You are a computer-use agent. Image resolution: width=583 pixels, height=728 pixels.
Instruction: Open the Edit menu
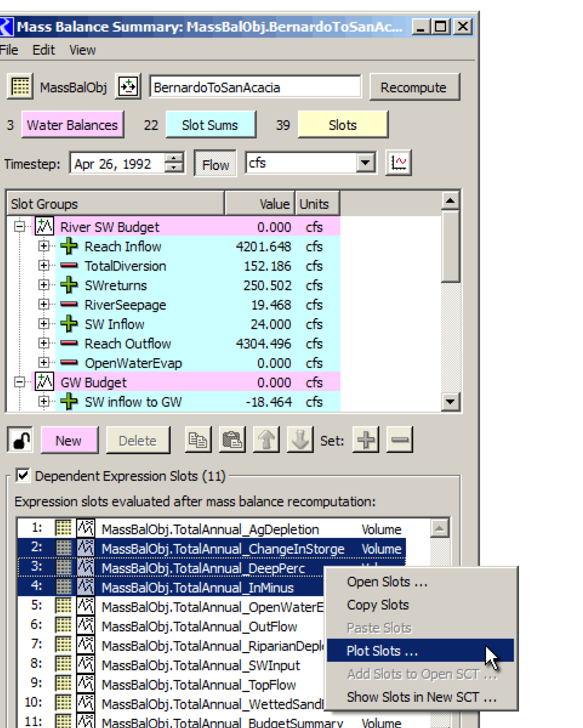pyautogui.click(x=44, y=50)
